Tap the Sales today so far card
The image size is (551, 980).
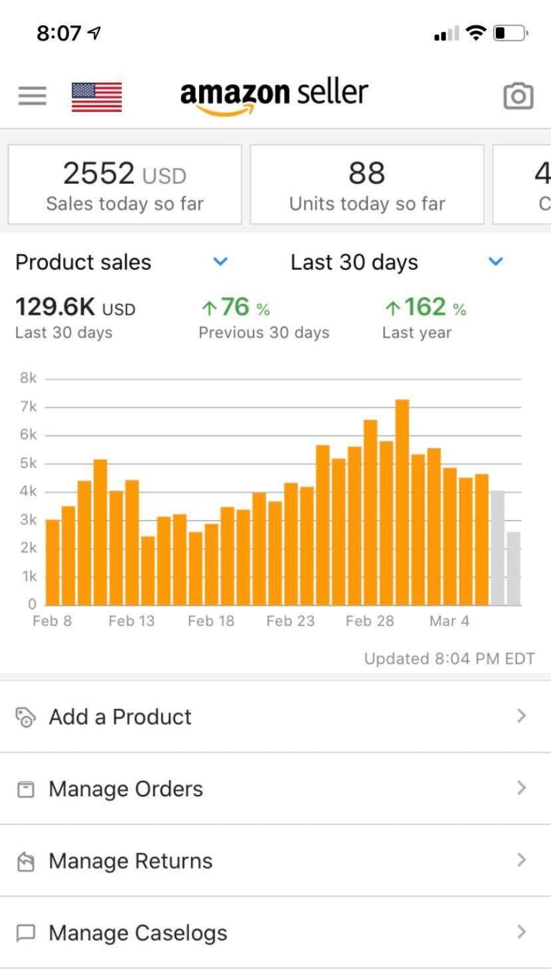(x=125, y=185)
